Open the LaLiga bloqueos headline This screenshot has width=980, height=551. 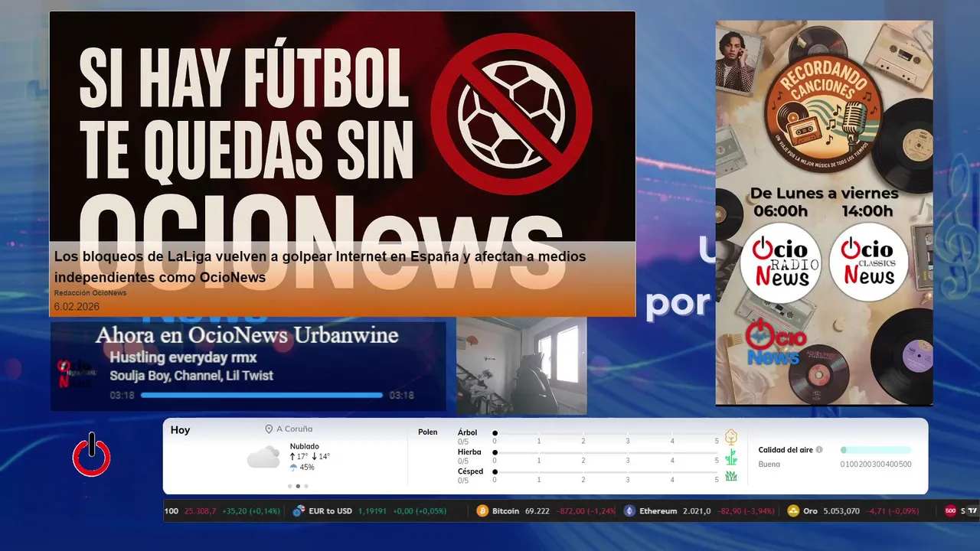(320, 266)
